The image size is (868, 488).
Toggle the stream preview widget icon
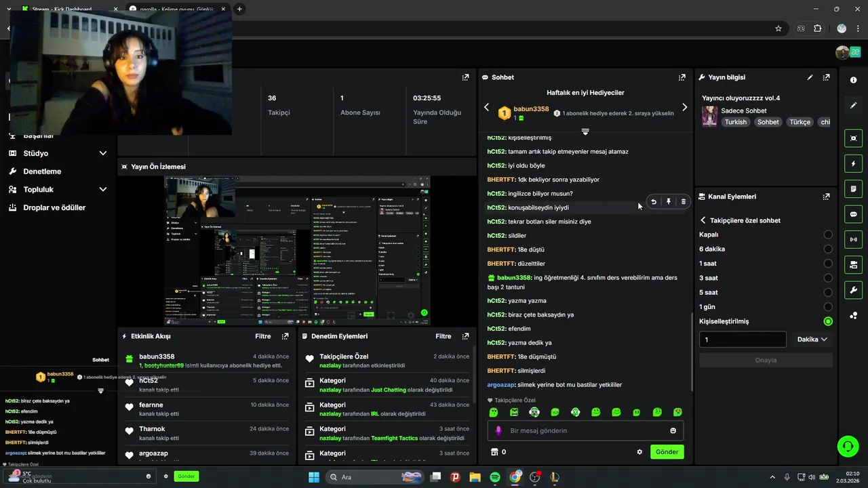tap(853, 138)
